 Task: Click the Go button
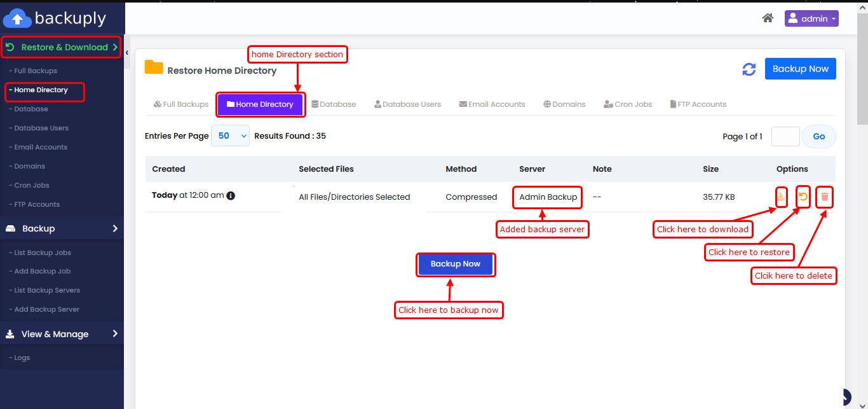819,136
